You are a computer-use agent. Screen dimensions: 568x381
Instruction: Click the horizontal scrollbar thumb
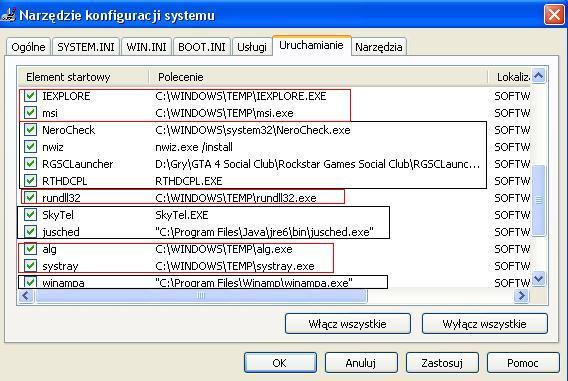[201, 296]
